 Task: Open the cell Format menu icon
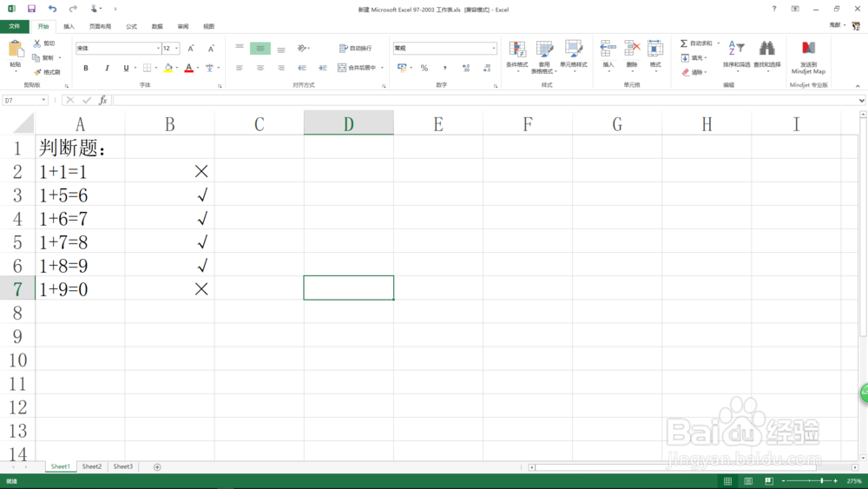(x=655, y=49)
